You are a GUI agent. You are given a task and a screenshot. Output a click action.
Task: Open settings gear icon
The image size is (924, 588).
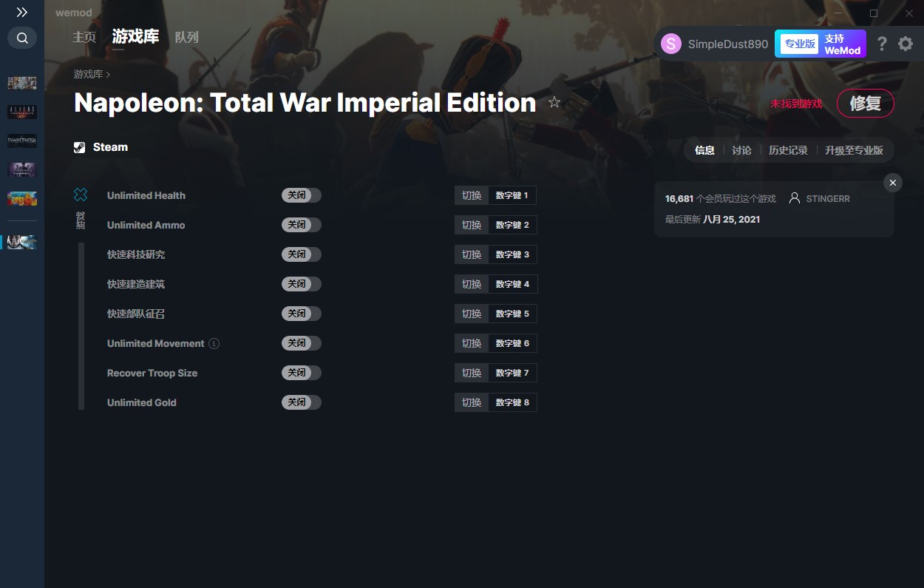click(906, 44)
